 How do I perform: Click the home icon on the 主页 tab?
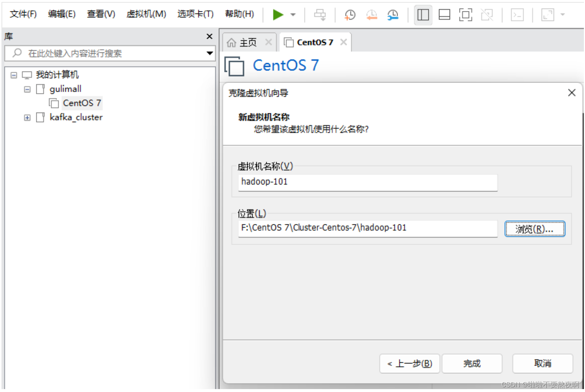tap(231, 43)
